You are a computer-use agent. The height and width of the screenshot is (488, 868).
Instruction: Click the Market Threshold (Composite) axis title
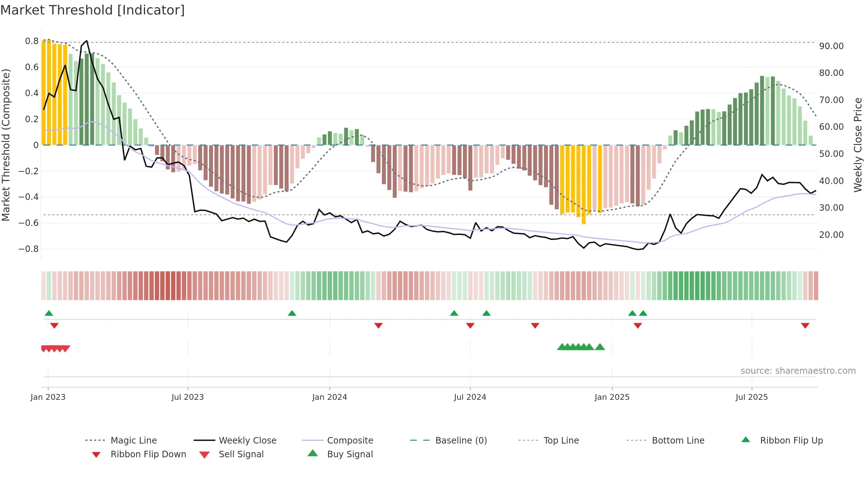[6, 145]
